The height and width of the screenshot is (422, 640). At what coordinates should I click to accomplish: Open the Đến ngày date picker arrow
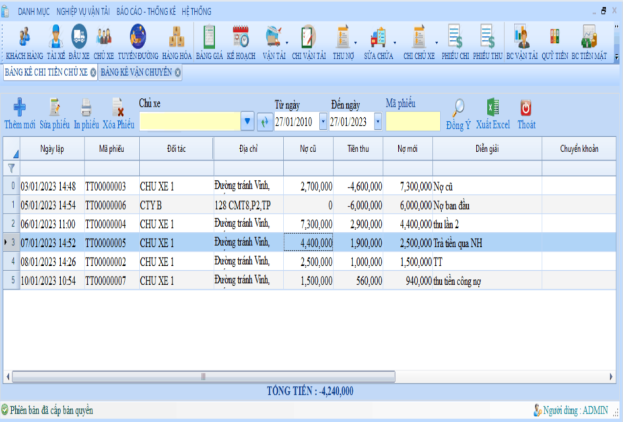378,122
